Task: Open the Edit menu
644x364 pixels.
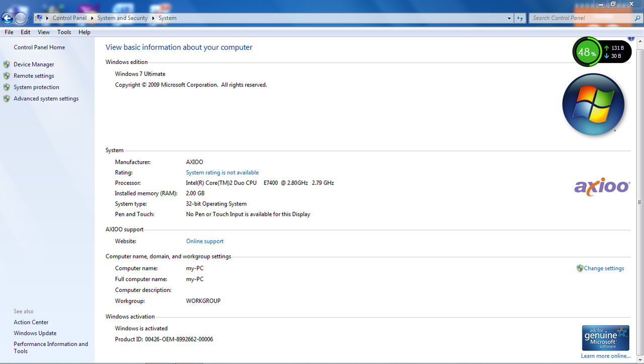Action: (26, 32)
